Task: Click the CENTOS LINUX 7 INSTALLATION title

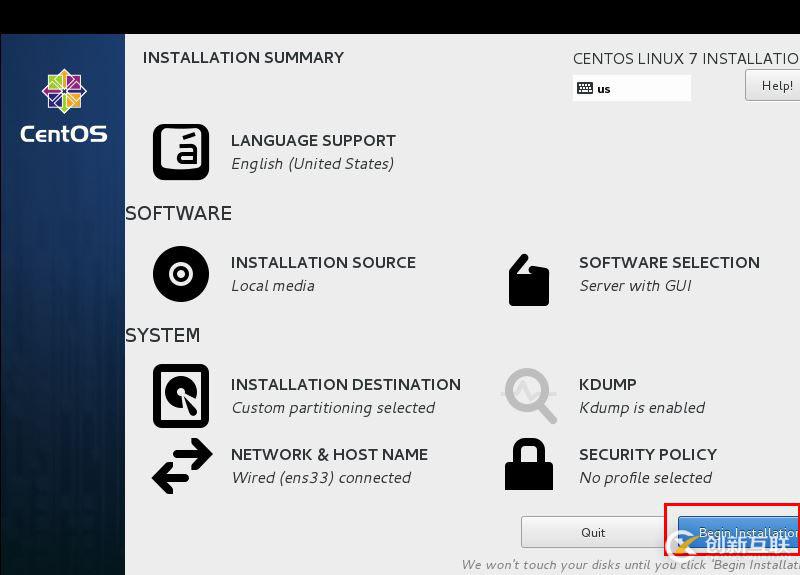Action: coord(686,59)
